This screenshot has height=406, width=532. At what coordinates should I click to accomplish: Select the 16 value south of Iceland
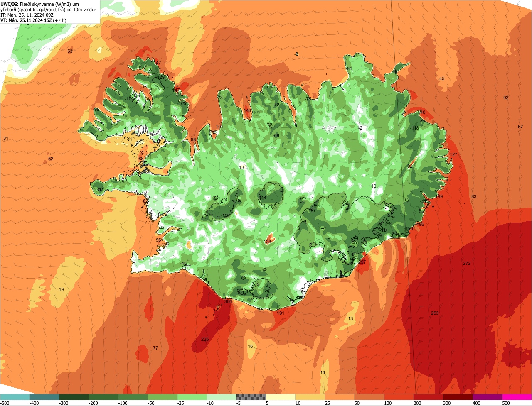[x=250, y=346]
